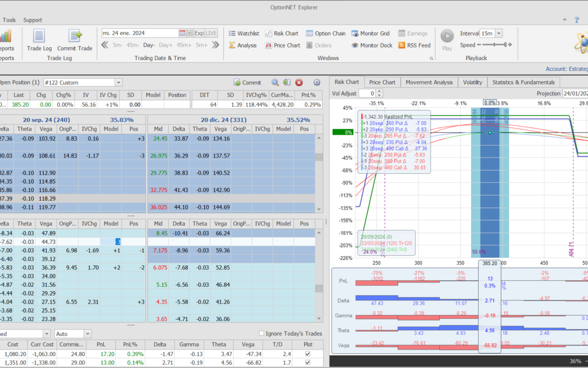Image resolution: width=588 pixels, height=368 pixels.
Task: Open the RSS Feed window
Action: [414, 45]
